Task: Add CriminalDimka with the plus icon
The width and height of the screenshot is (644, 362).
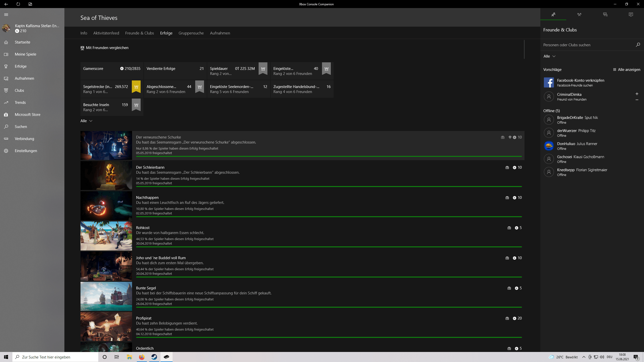Action: click(x=637, y=94)
